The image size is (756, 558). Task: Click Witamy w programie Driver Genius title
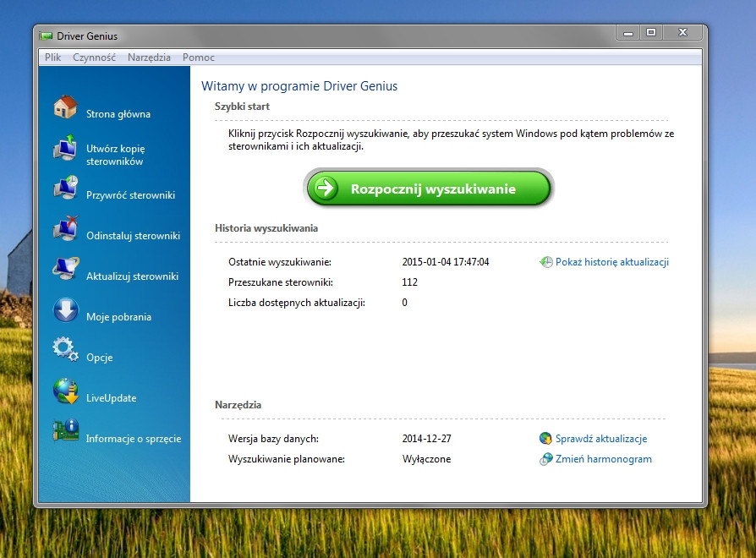(299, 86)
